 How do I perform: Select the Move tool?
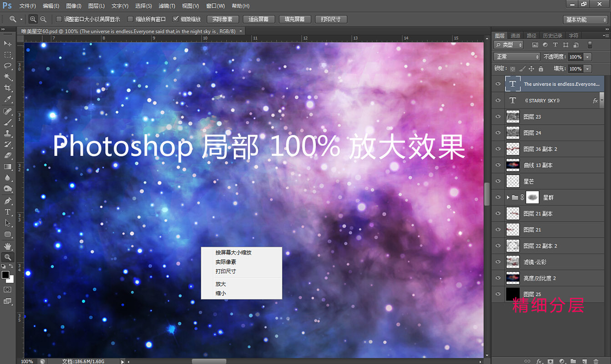coord(8,43)
